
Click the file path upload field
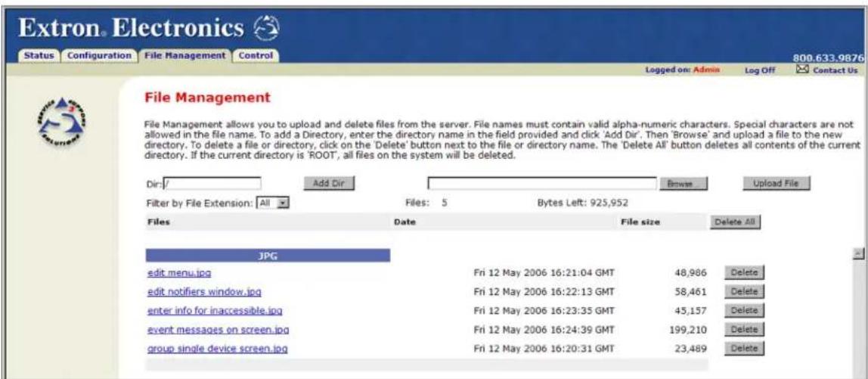pos(542,183)
